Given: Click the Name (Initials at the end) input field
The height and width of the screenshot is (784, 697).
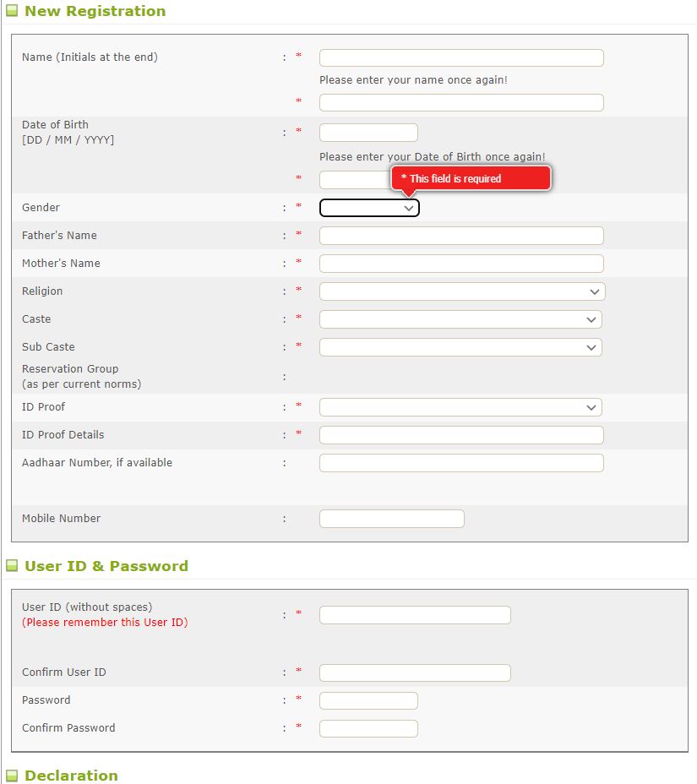Looking at the screenshot, I should pyautogui.click(x=460, y=57).
